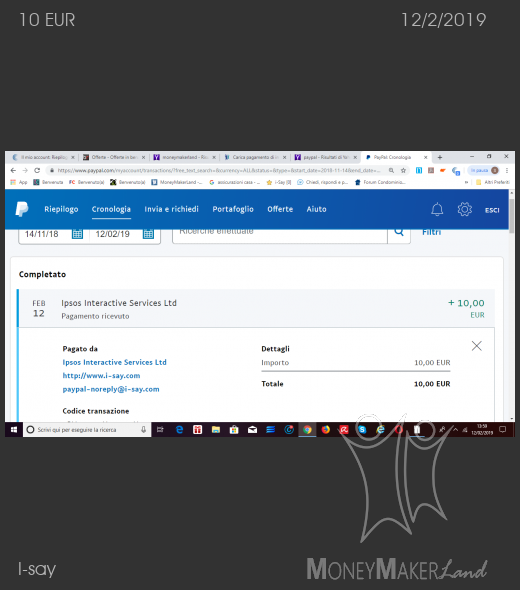Open the PayPal notifications bell
Image resolution: width=520 pixels, height=590 pixels.
pos(437,209)
